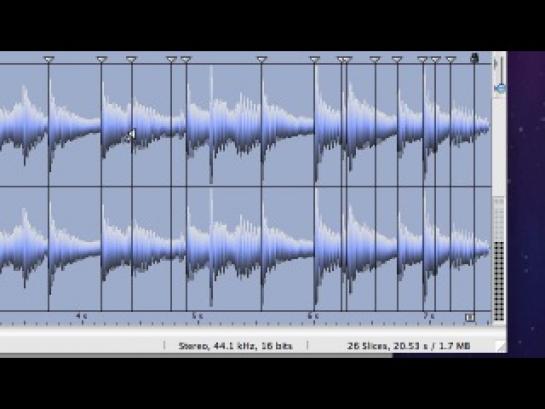This screenshot has height=409, width=545.
Task: Click the horizontal scrollbar at window bottom
Action: coord(196,355)
